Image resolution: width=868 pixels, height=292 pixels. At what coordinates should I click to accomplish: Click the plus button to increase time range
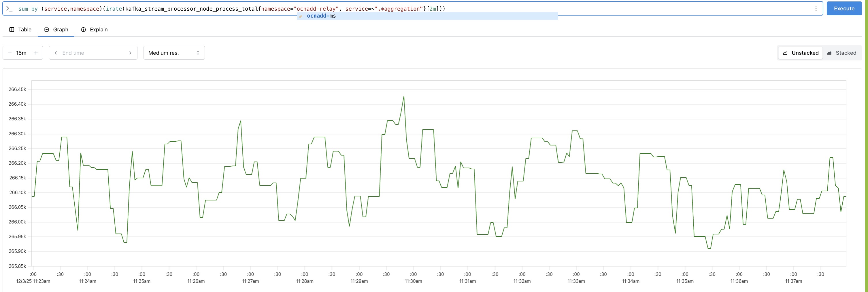click(36, 52)
